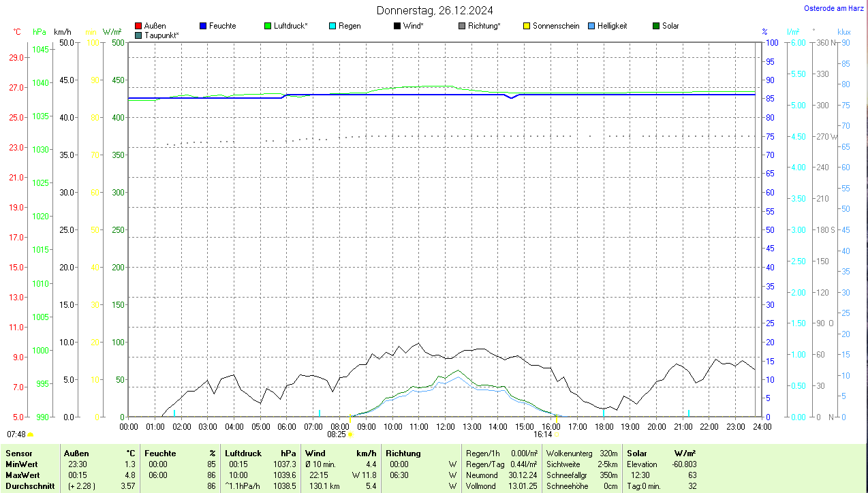Click the sunrise icon beside 07:48
The image size is (868, 493).
coord(31,434)
